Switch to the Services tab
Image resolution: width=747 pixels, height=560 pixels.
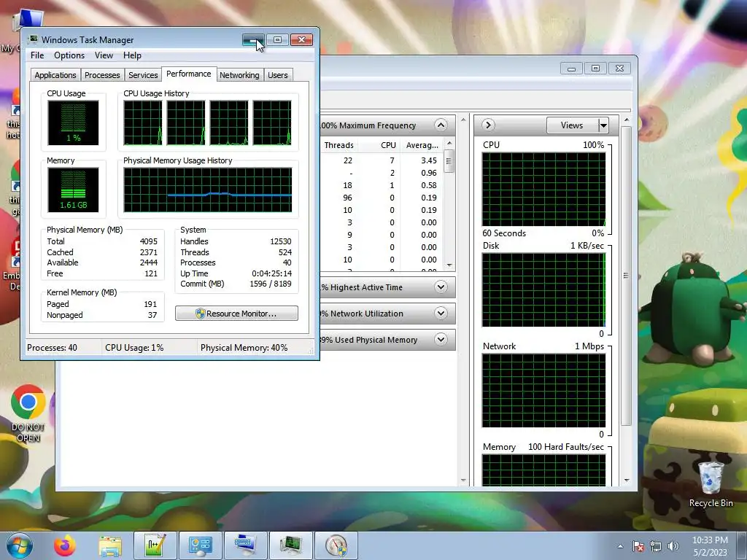pyautogui.click(x=143, y=75)
